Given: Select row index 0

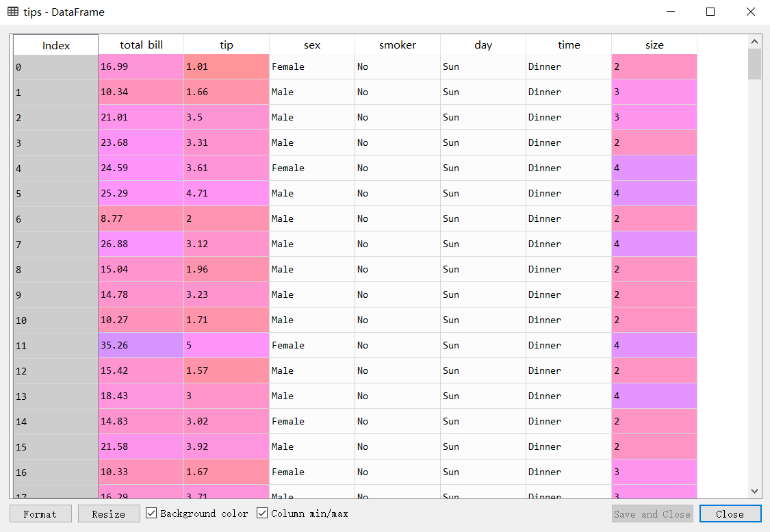Looking at the screenshot, I should click(x=56, y=67).
